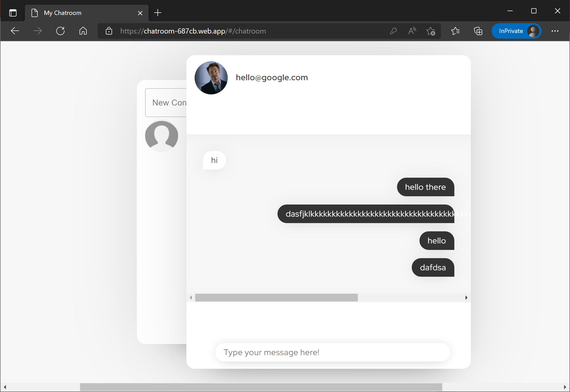The image size is (570, 392).
Task: Click the long 'dasfjklkkkk' message bubble
Action: [x=366, y=214]
